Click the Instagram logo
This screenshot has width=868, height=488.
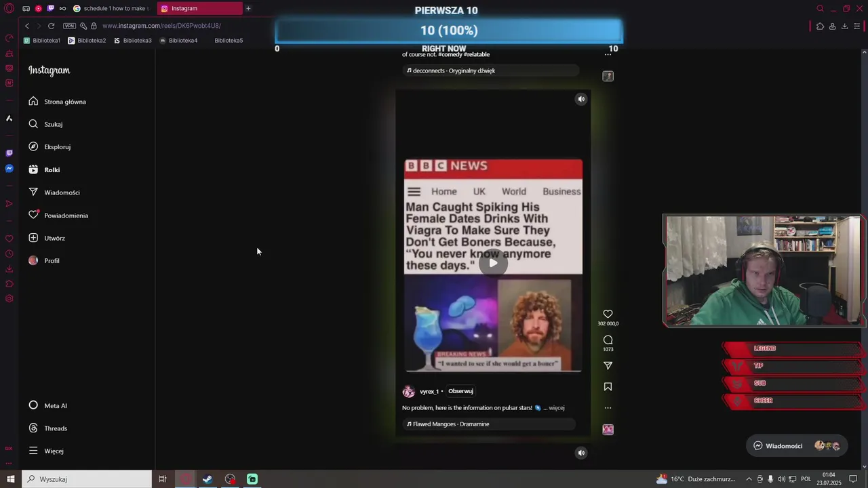pyautogui.click(x=49, y=70)
